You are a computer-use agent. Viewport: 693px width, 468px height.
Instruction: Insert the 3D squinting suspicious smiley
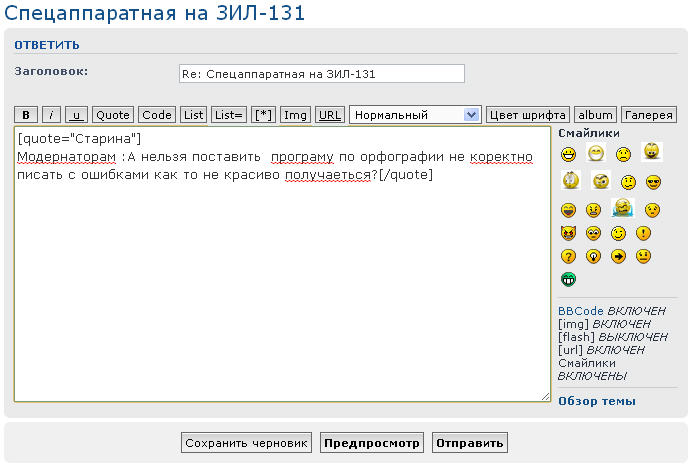(x=601, y=180)
